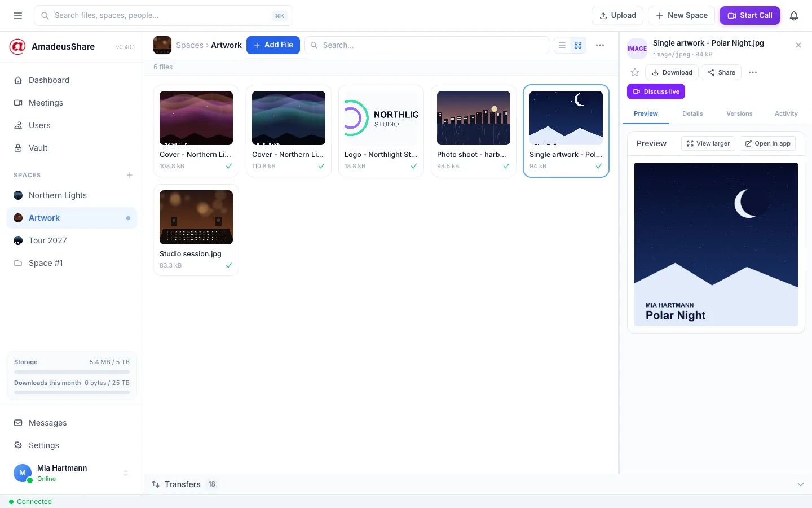Viewport: 812px width, 508px height.
Task: Expand the Transfers panel chevron
Action: pos(801,484)
